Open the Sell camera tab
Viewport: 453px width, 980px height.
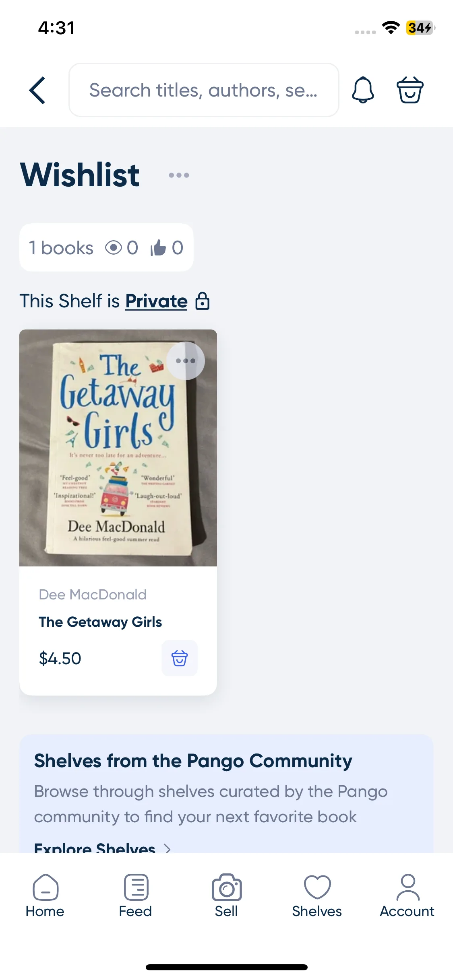click(x=226, y=896)
